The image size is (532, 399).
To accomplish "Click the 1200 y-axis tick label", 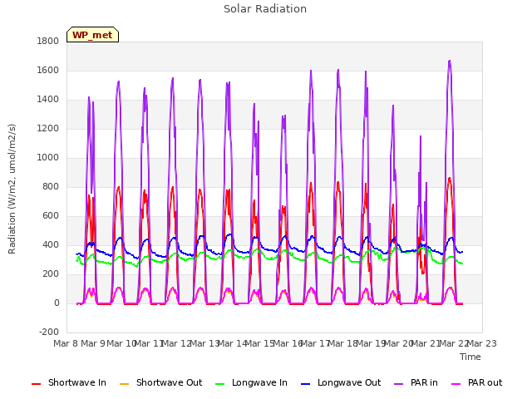I will (48, 129).
